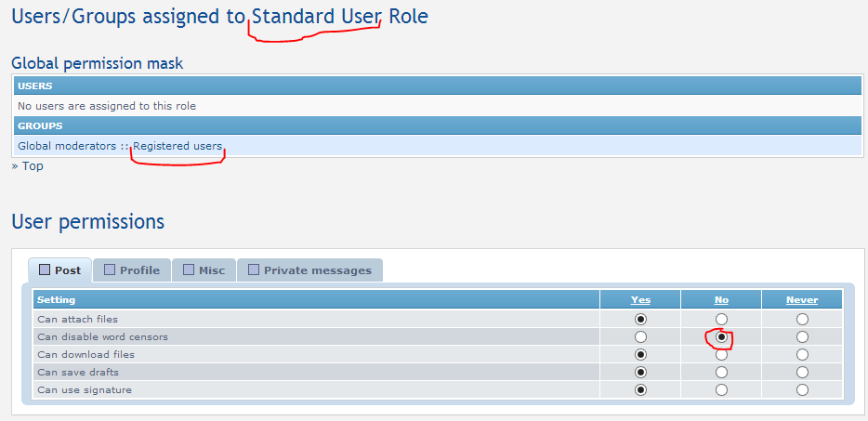Open the Private messages tab
The image size is (868, 421).
point(309,270)
